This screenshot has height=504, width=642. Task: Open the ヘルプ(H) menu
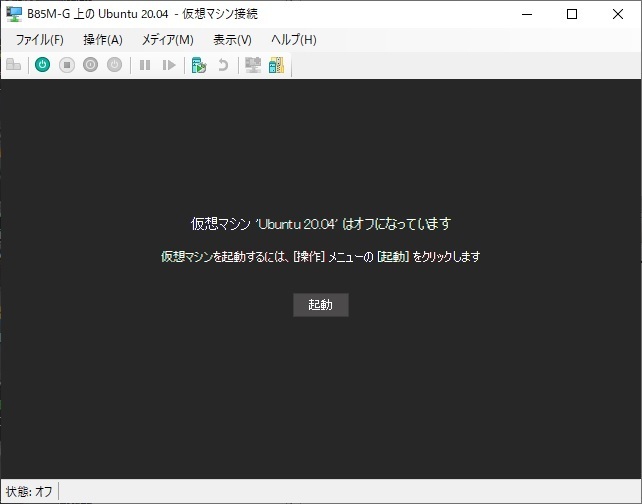click(294, 39)
